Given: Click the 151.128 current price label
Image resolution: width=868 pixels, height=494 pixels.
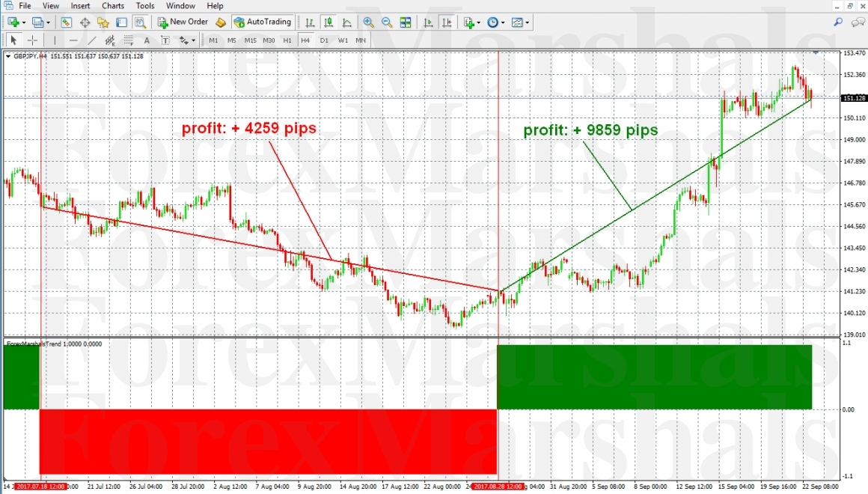Looking at the screenshot, I should coord(854,98).
